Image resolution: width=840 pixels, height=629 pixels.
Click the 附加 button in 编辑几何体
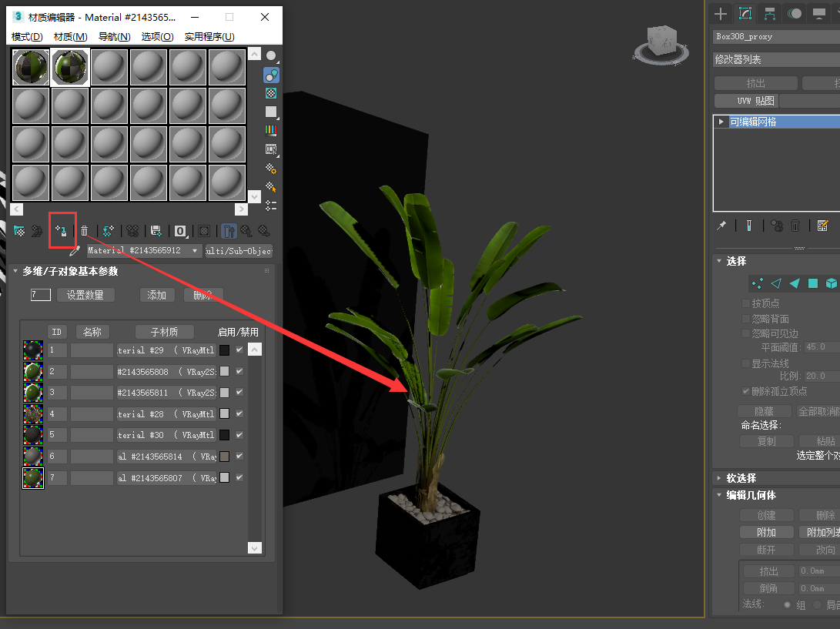pos(766,532)
